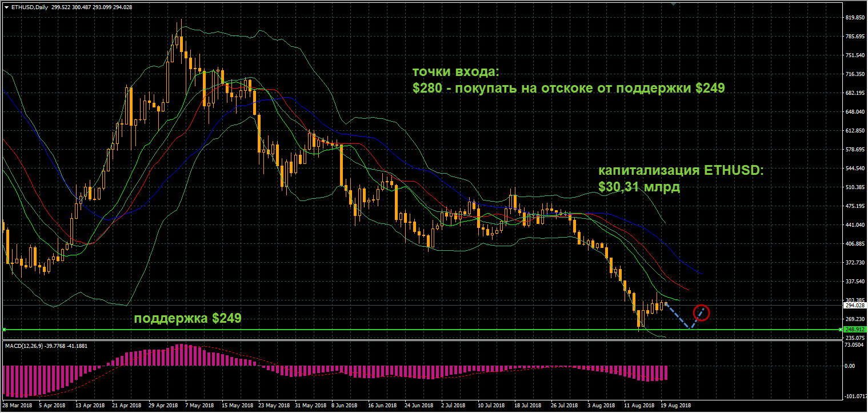This screenshot has height=413, width=868.
Task: Select the left handle of the green support line
Action: click(x=3, y=330)
